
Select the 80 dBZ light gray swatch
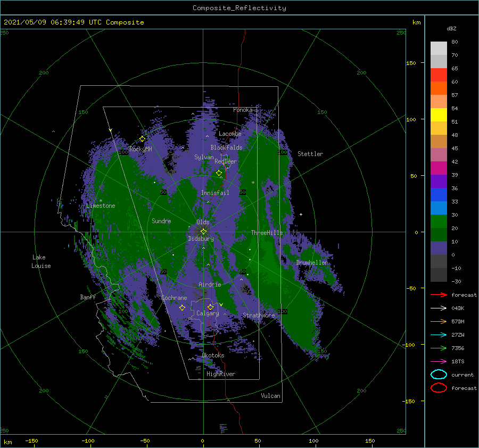coord(439,48)
